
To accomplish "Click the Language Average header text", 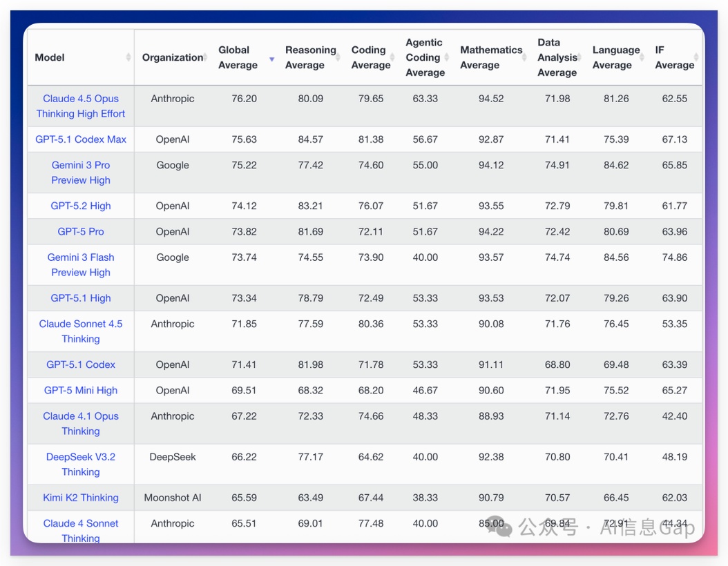I will point(616,57).
